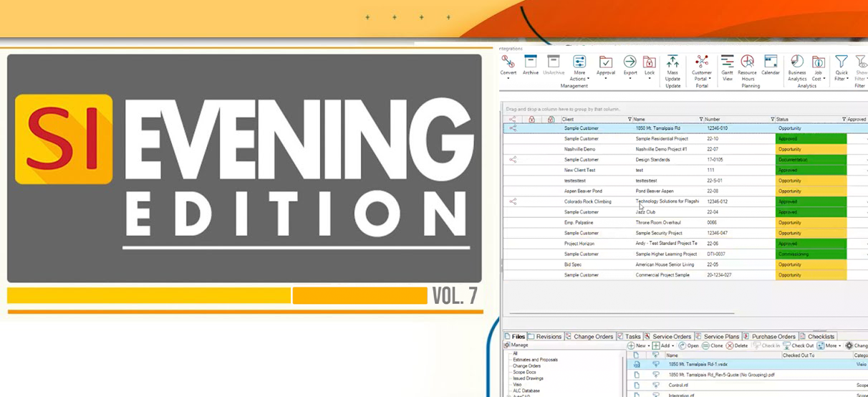Switch to the Checklists tab
Viewport: 868px width, 397px height.
pyautogui.click(x=817, y=336)
